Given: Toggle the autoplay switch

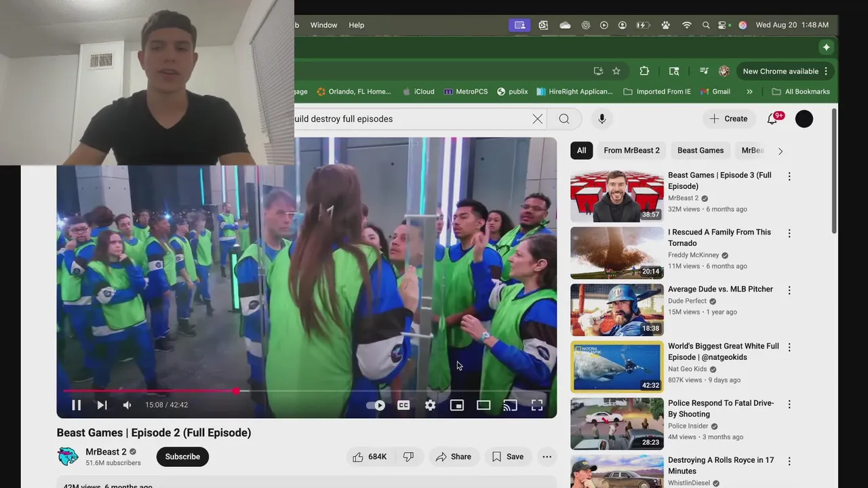Looking at the screenshot, I should (376, 405).
